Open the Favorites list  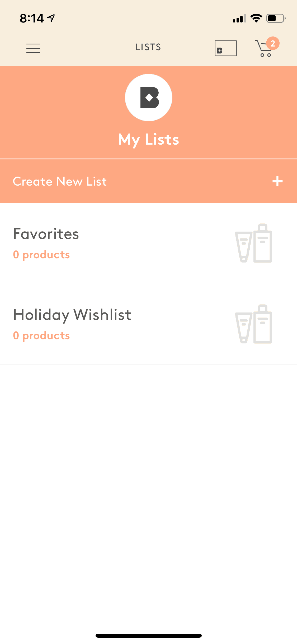46,234
